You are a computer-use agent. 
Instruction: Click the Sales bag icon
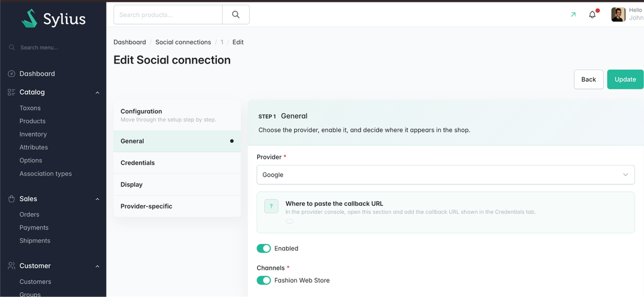(x=11, y=199)
